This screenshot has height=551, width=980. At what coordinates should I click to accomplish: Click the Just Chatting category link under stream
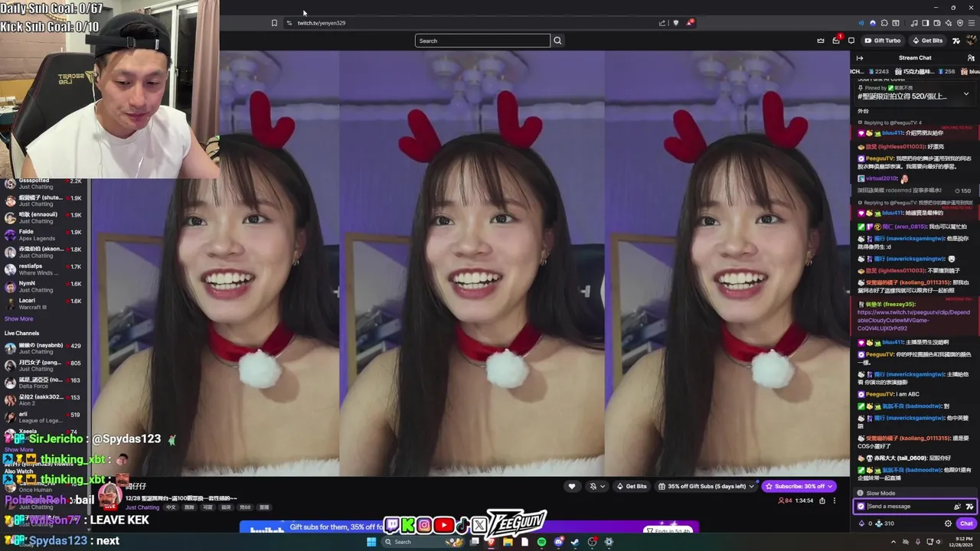click(142, 507)
